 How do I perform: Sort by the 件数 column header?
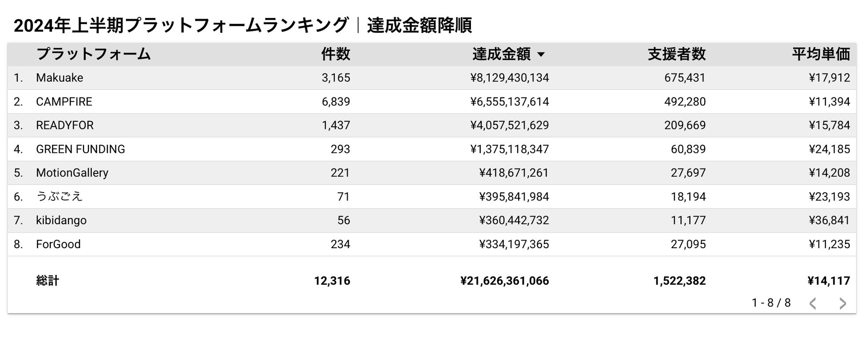pos(336,54)
